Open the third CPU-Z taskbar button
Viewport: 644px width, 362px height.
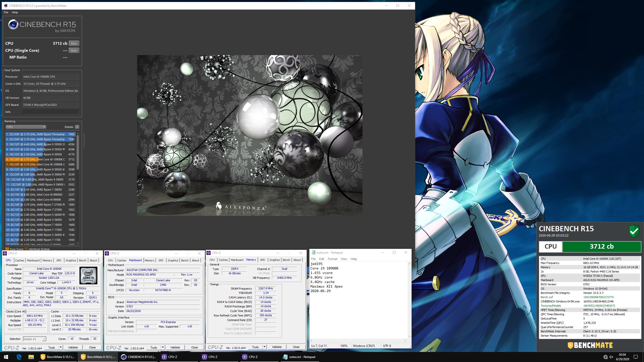coord(260,357)
